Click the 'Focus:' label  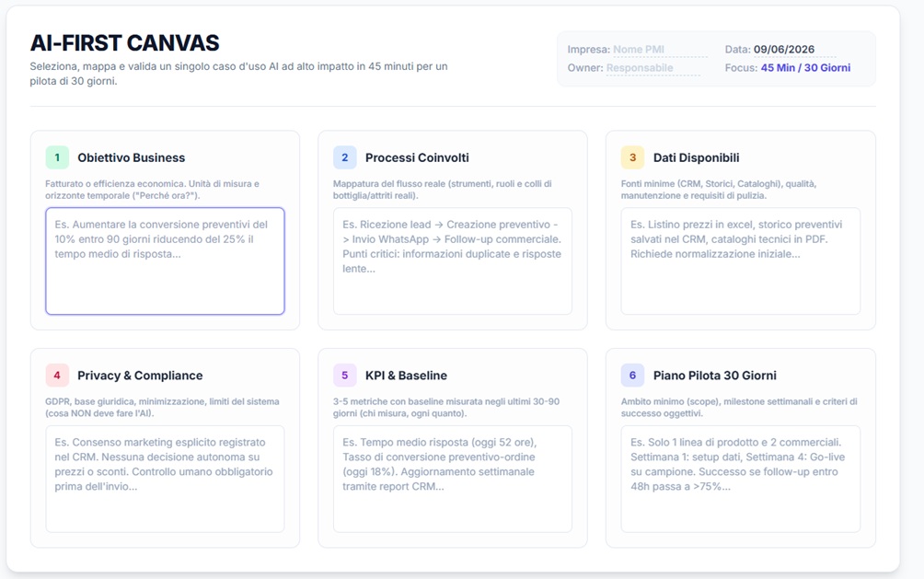pyautogui.click(x=742, y=68)
